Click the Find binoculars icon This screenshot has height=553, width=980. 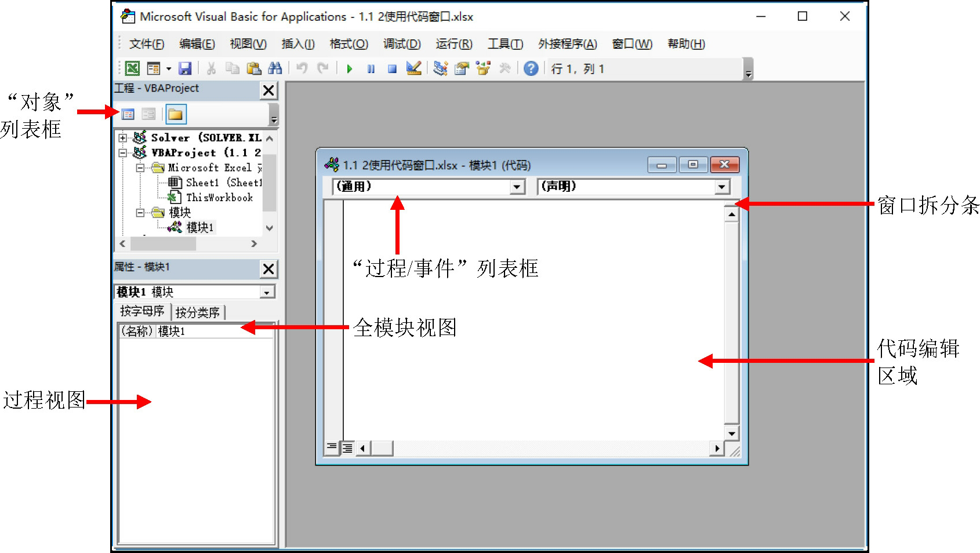[x=275, y=68]
